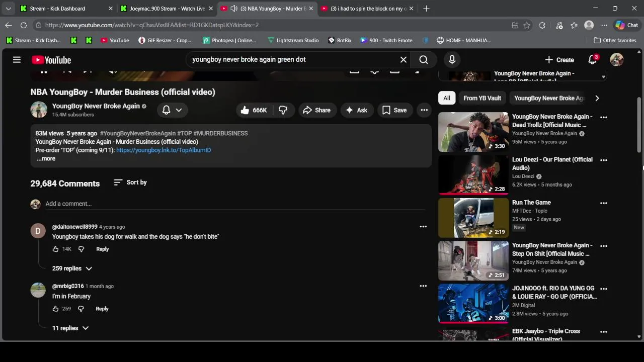Open the YouTube guide hamburger menu
This screenshot has width=644, height=362.
coord(17,60)
